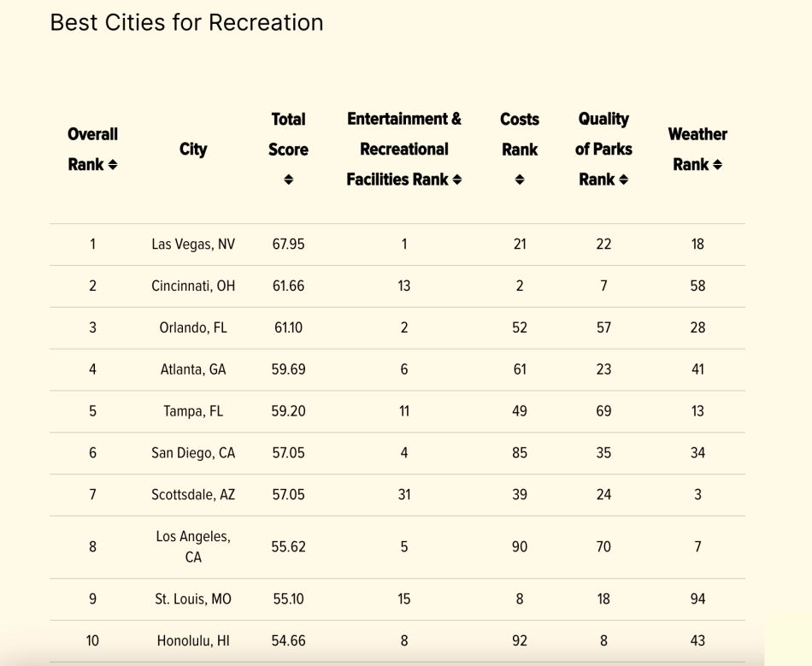Click Las Vegas total score 67.95
This screenshot has width=812, height=666.
[x=288, y=245]
